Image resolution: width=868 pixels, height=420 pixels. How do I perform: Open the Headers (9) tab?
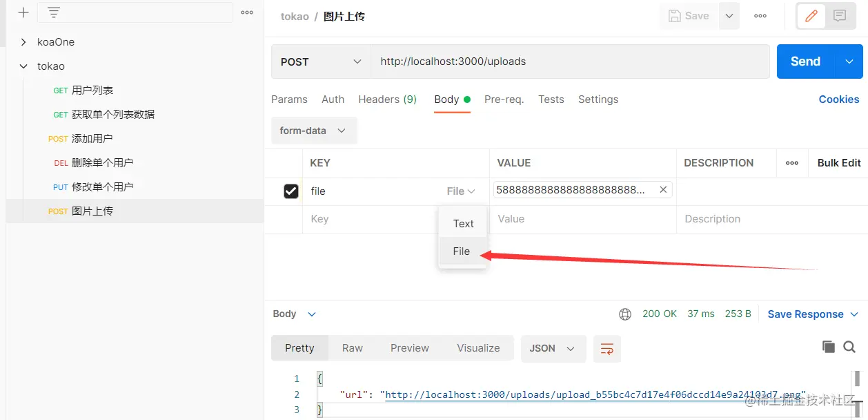tap(387, 99)
